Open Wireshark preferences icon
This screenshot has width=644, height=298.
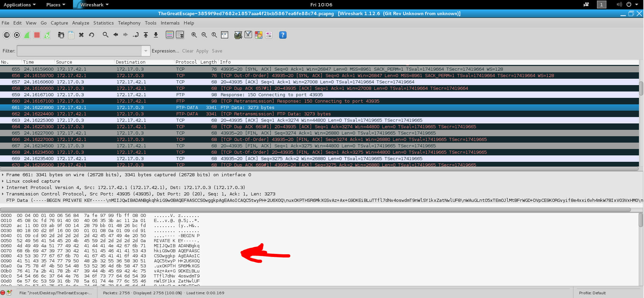(269, 35)
